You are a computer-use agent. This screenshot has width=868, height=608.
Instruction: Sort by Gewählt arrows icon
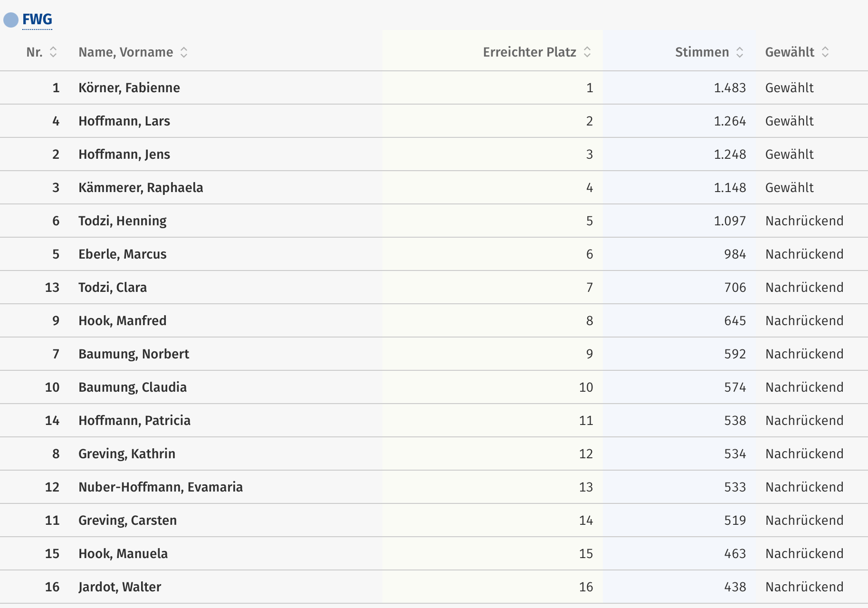[825, 52]
